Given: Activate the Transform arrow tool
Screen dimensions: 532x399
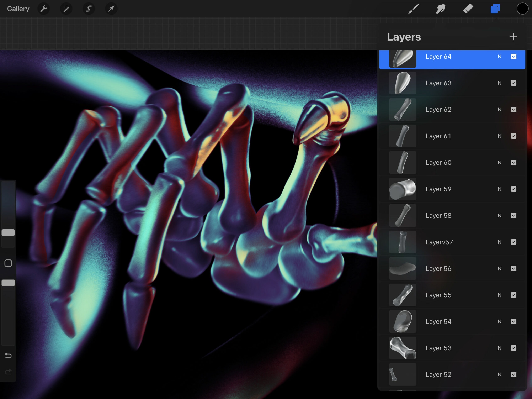Looking at the screenshot, I should point(111,9).
